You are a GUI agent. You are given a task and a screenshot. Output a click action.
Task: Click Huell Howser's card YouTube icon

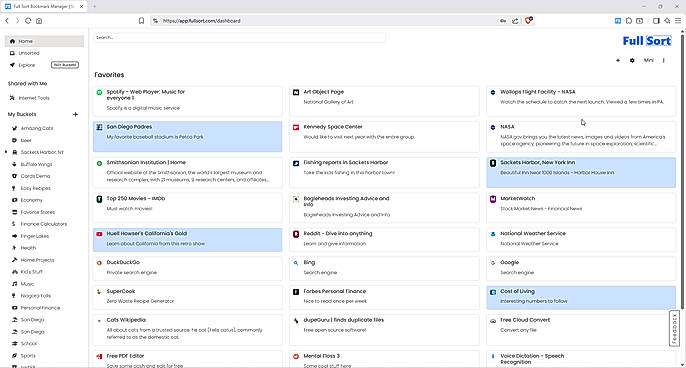[x=99, y=234]
